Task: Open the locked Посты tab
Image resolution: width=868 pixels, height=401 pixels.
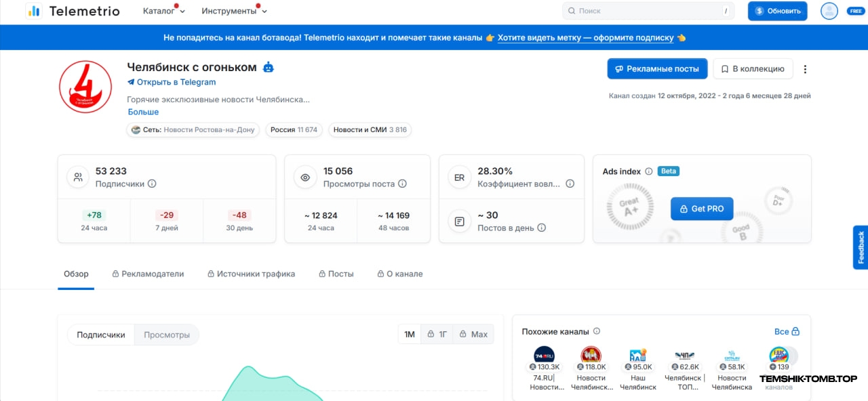Action: (336, 274)
